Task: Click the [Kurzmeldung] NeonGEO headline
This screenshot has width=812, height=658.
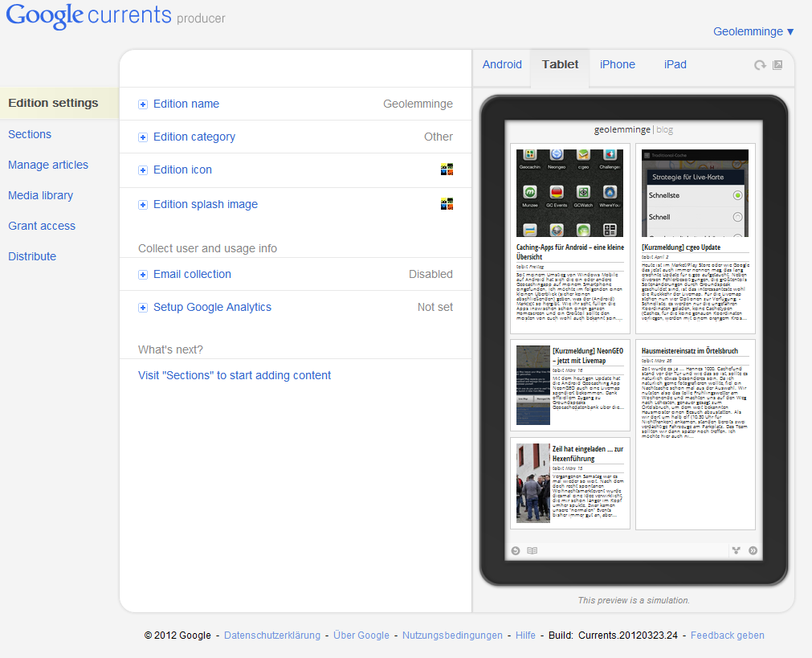Action: click(x=588, y=355)
